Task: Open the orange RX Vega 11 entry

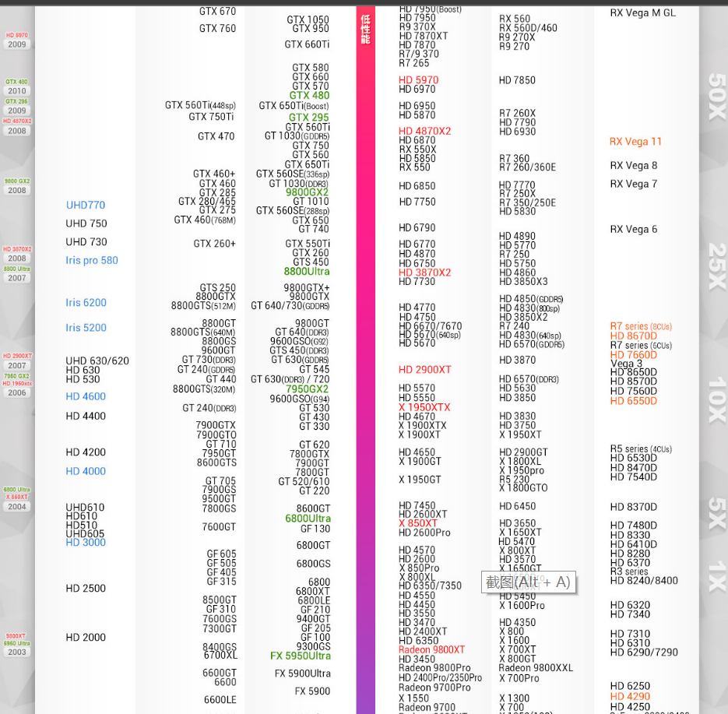Action: [635, 142]
